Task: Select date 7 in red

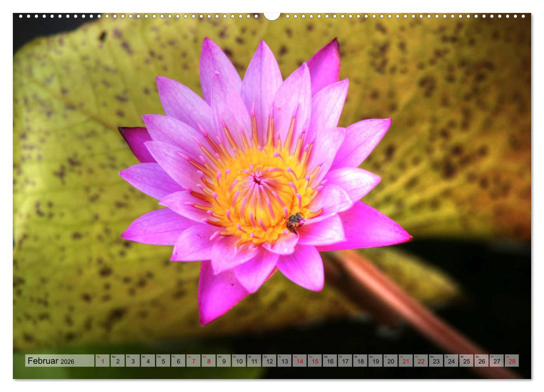Action: pos(193,361)
